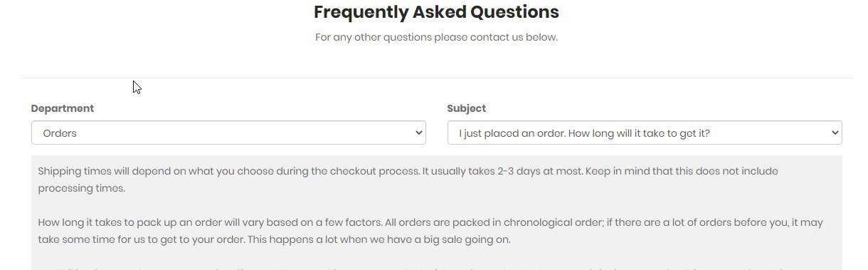Click the Frequently Asked Questions heading

click(x=436, y=12)
